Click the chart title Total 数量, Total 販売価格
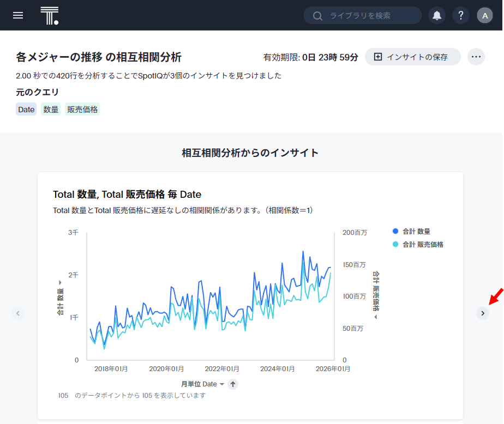Screen dimensions: 504x424 point(127,195)
